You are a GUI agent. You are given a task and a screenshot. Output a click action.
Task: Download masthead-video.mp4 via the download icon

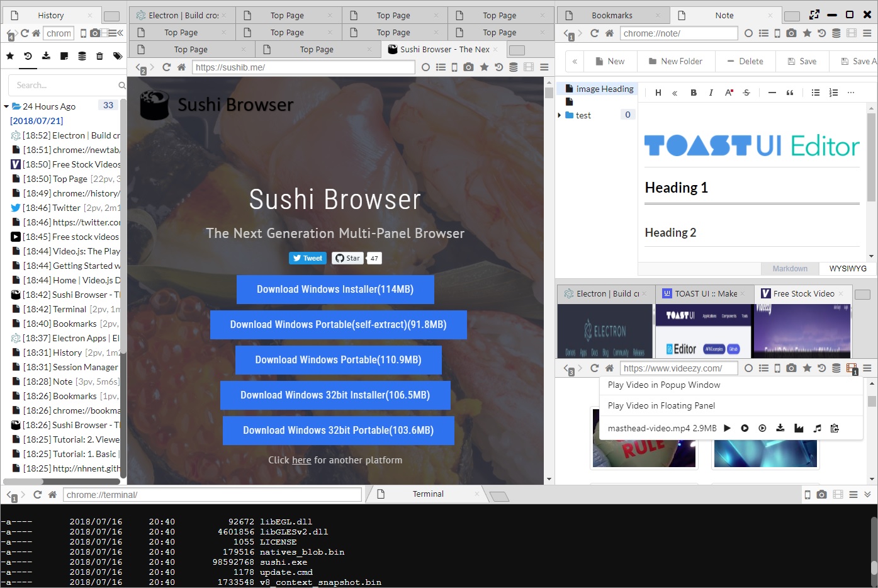(780, 427)
